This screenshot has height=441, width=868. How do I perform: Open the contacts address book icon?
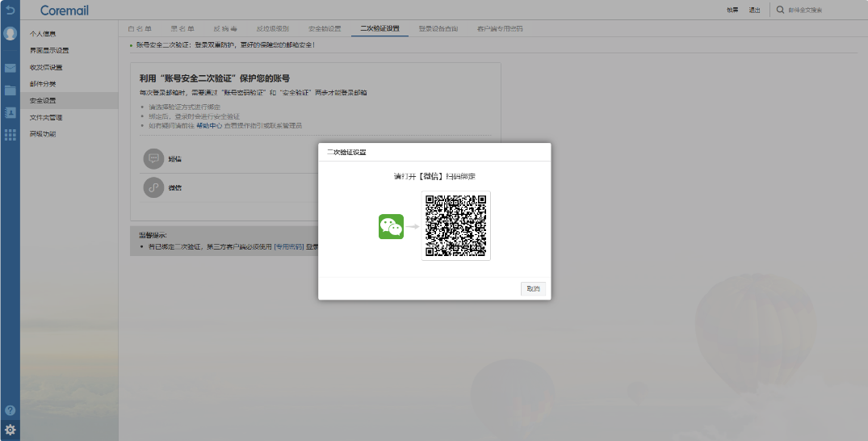point(10,113)
